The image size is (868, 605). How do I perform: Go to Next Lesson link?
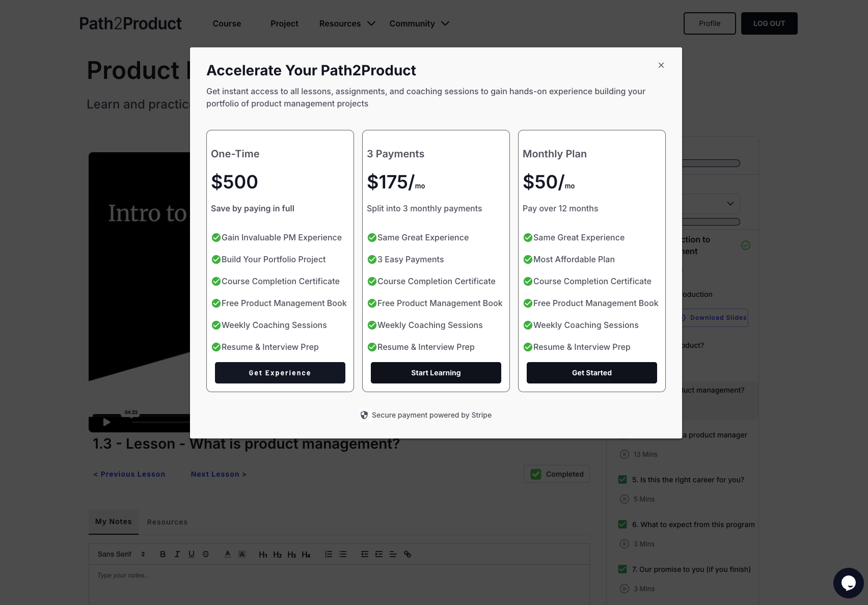click(219, 474)
